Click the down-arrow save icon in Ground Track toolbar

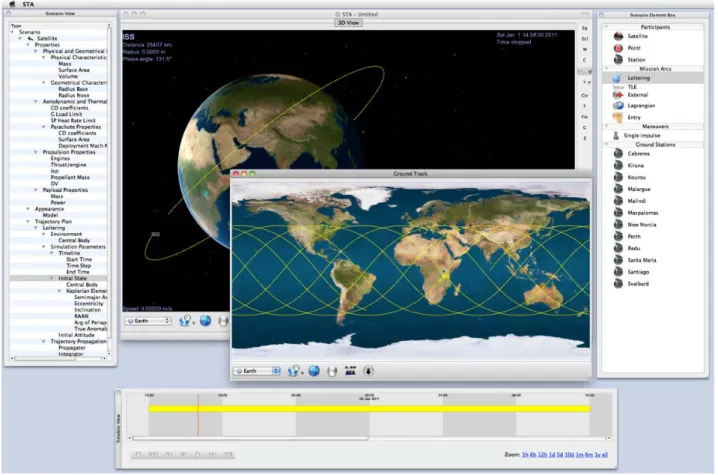[x=368, y=371]
